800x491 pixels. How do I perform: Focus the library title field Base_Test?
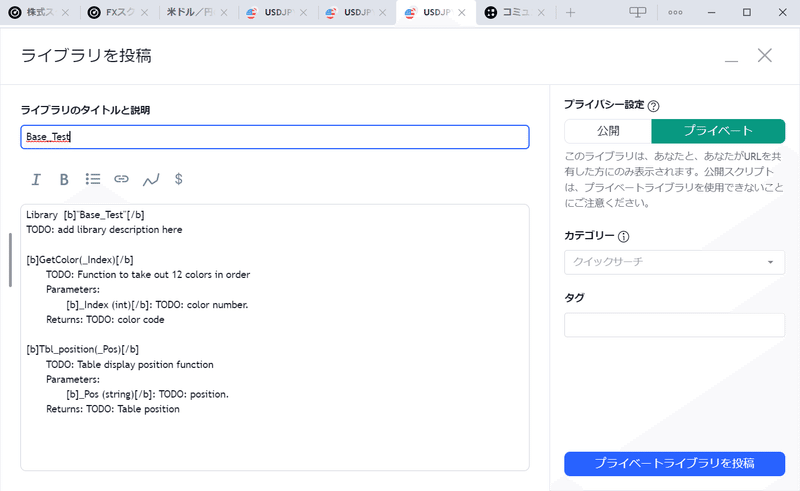click(x=274, y=137)
